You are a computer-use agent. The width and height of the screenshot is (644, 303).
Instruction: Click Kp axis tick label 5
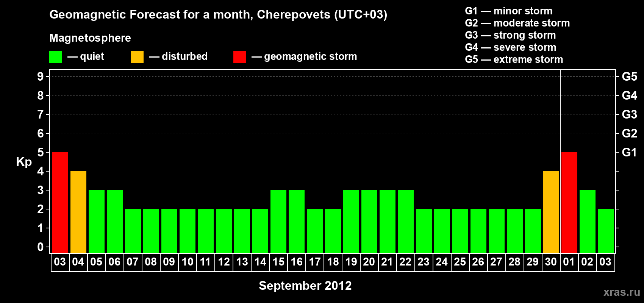[x=41, y=152]
